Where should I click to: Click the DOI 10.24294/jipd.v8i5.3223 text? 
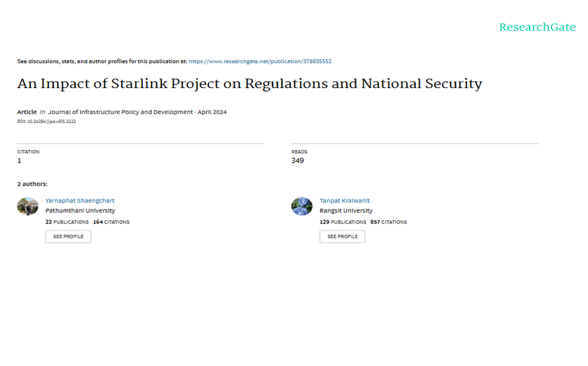click(47, 122)
